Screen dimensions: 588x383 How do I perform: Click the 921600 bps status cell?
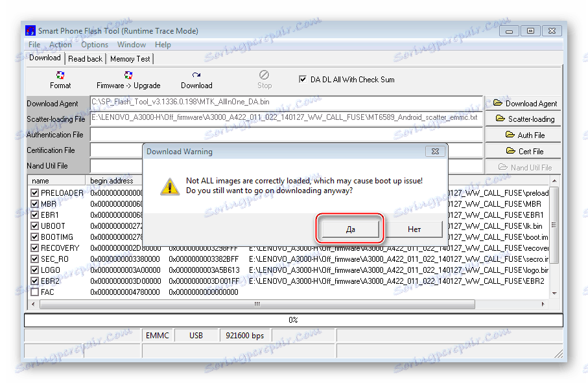coord(245,336)
